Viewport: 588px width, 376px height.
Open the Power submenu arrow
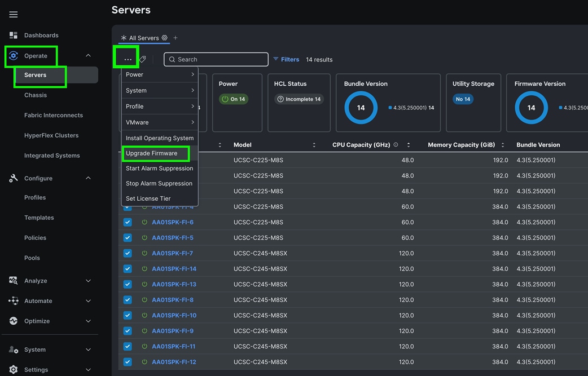[192, 74]
